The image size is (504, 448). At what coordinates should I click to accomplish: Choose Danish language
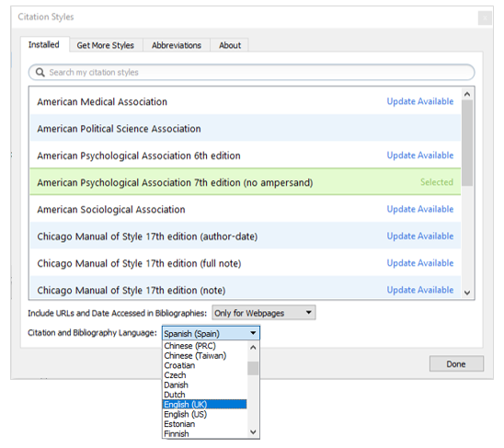pos(205,385)
